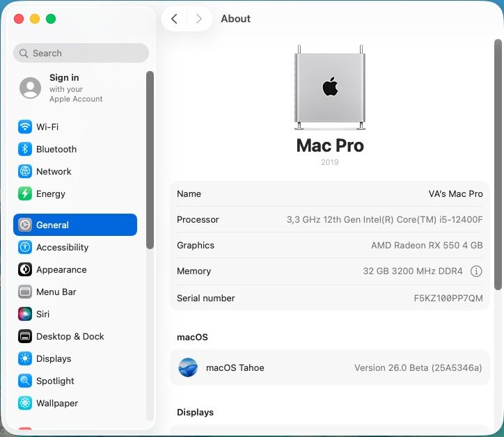Click the processor value i5-12400F
Image resolution: width=504 pixels, height=437 pixels.
coord(385,219)
